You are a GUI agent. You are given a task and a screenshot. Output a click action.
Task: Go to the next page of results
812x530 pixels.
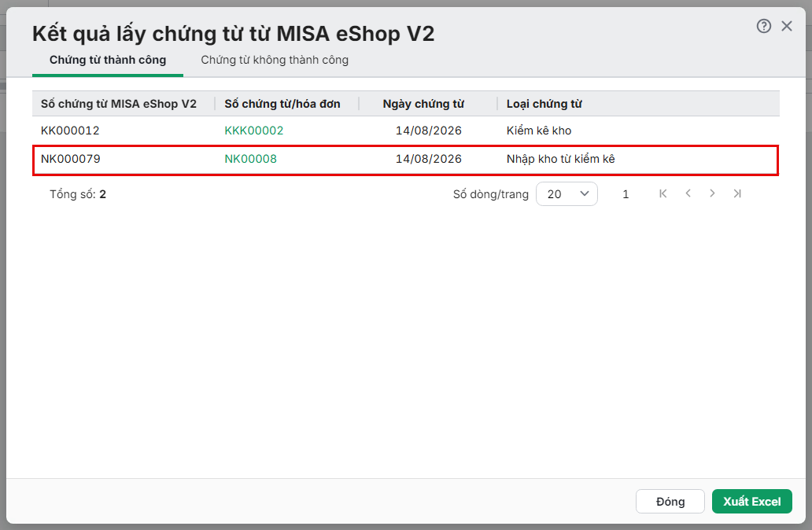[x=713, y=193]
